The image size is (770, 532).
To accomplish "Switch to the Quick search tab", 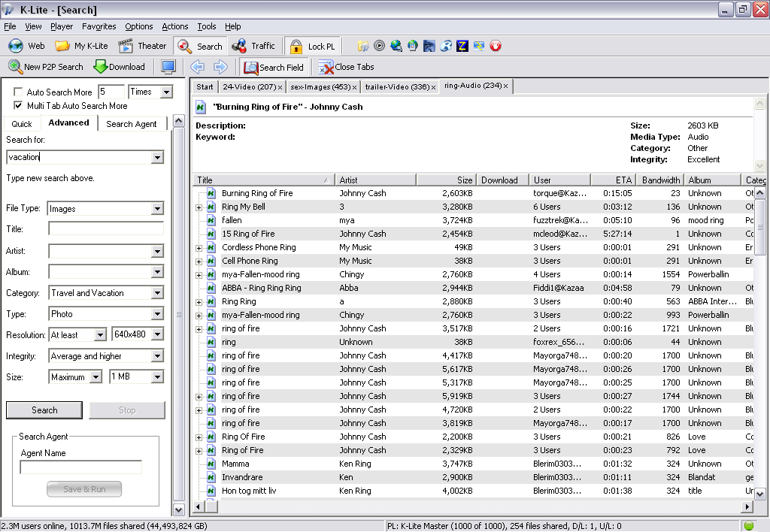I will click(x=22, y=124).
